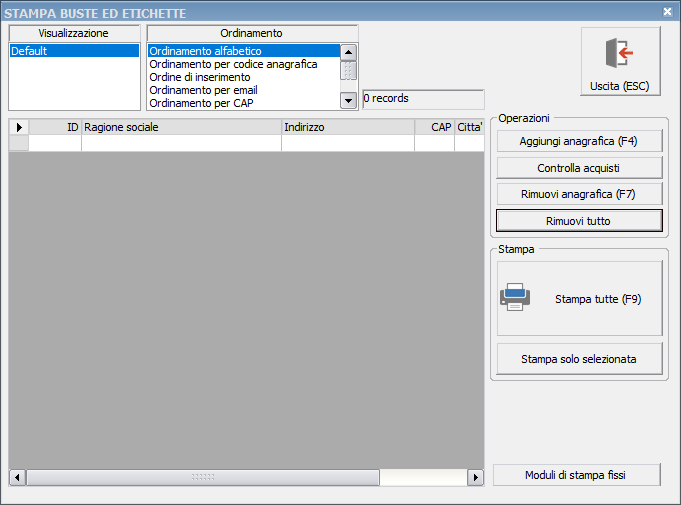
Task: Click the printer icon in Stampa tutte
Action: (515, 297)
